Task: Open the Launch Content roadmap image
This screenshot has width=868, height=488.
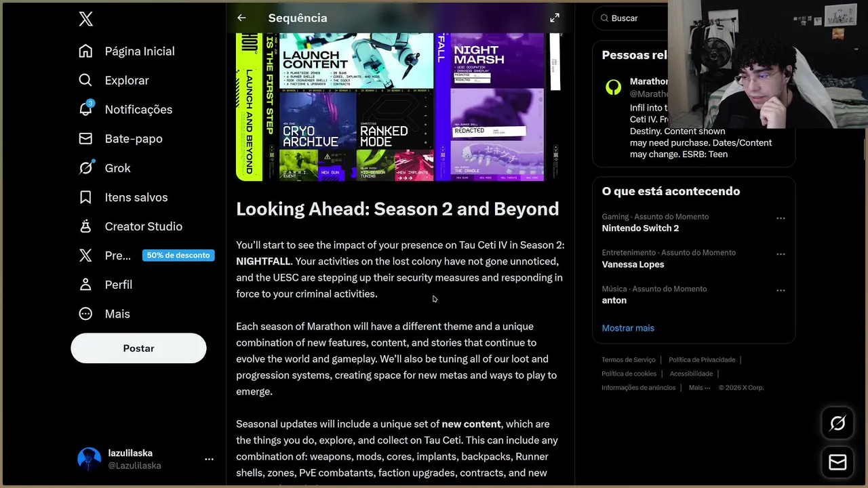Action: click(x=398, y=106)
